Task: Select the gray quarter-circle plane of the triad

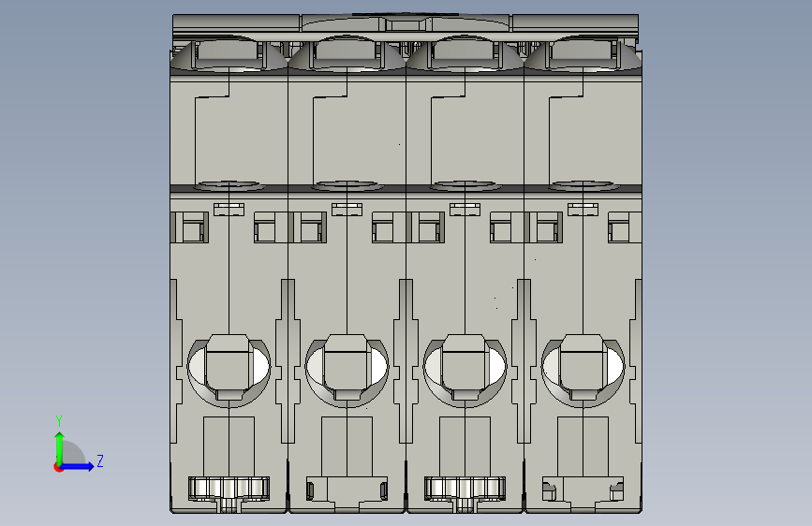Action: pyautogui.click(x=72, y=453)
